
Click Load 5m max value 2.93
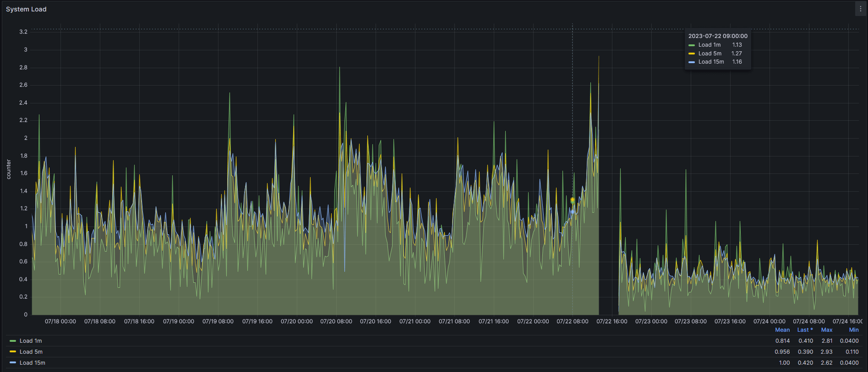click(x=826, y=352)
